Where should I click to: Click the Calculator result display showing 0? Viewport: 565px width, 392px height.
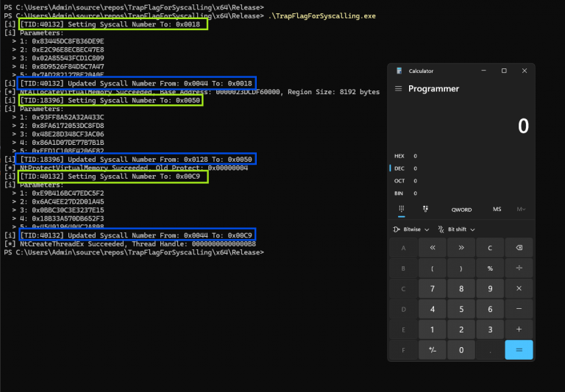(x=523, y=126)
